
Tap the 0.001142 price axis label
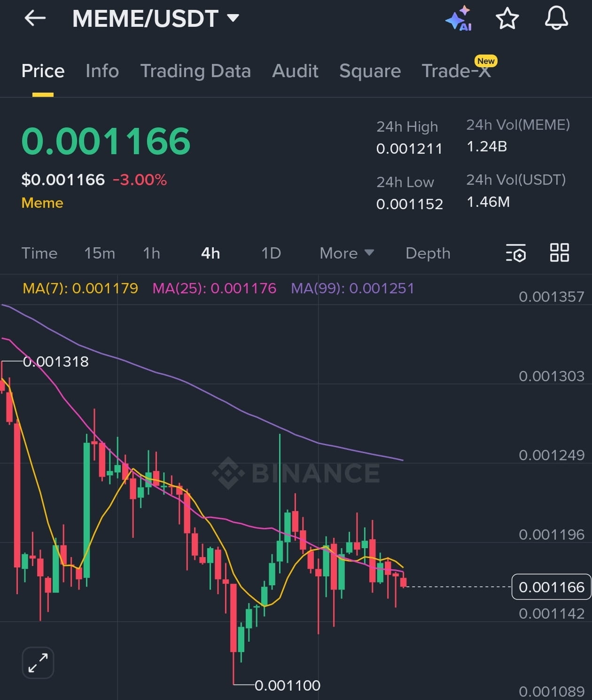552,613
